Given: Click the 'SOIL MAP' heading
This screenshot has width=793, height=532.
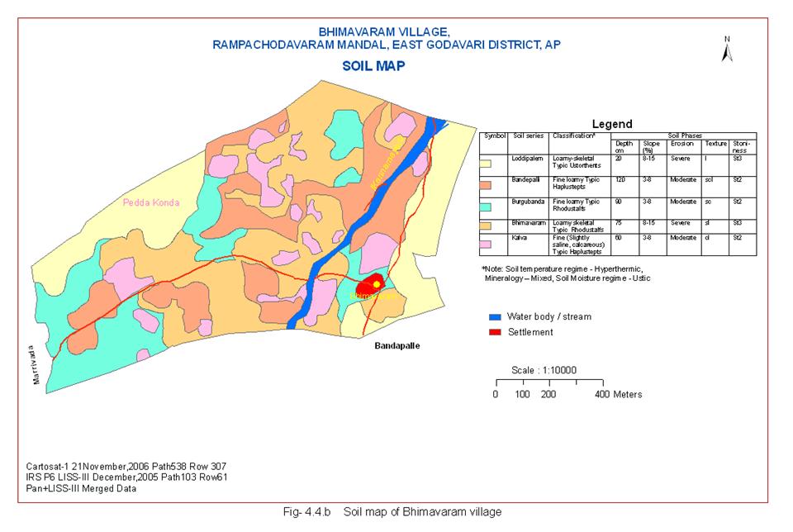Looking at the screenshot, I should point(373,66).
